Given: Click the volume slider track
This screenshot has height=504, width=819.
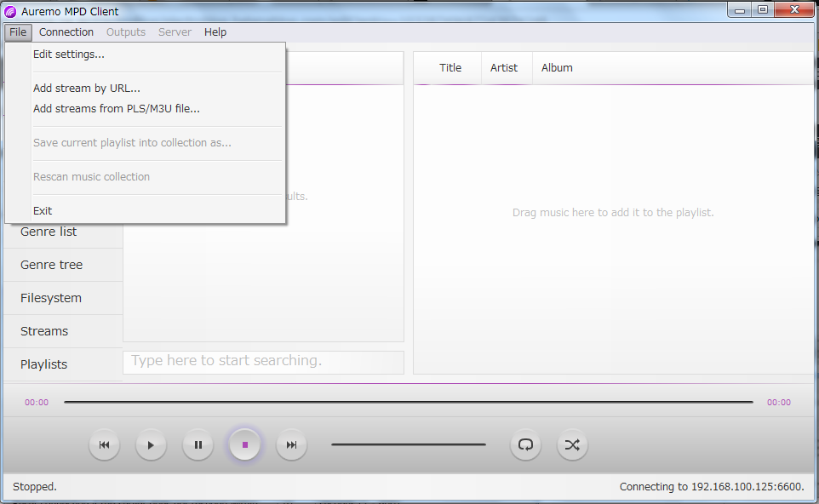Looking at the screenshot, I should [409, 445].
